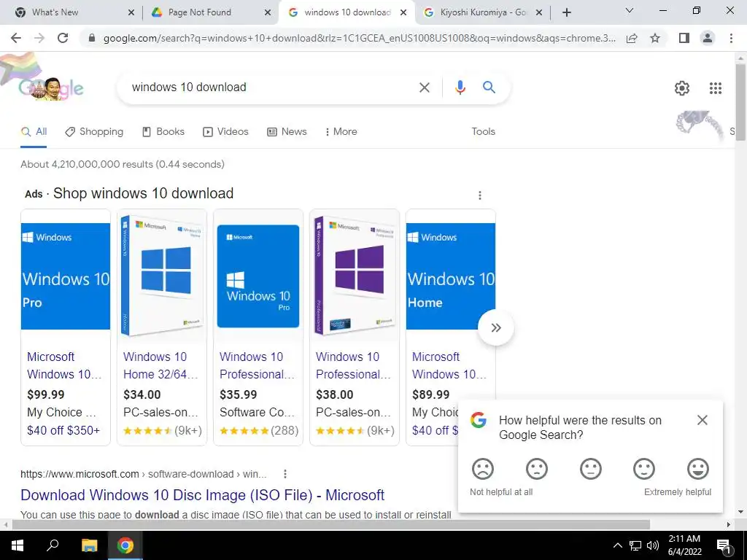Viewport: 747px width, 560px height.
Task: Close the Kiyoshi Kuromiya tab
Action: 539,13
